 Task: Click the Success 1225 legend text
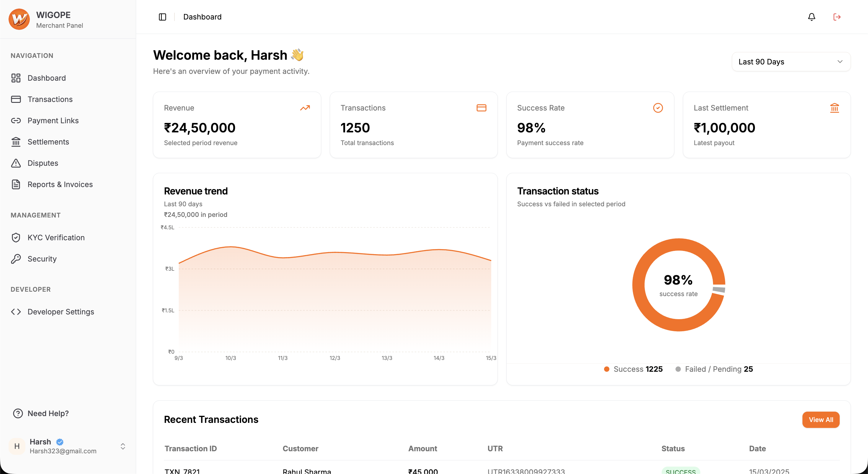638,369
